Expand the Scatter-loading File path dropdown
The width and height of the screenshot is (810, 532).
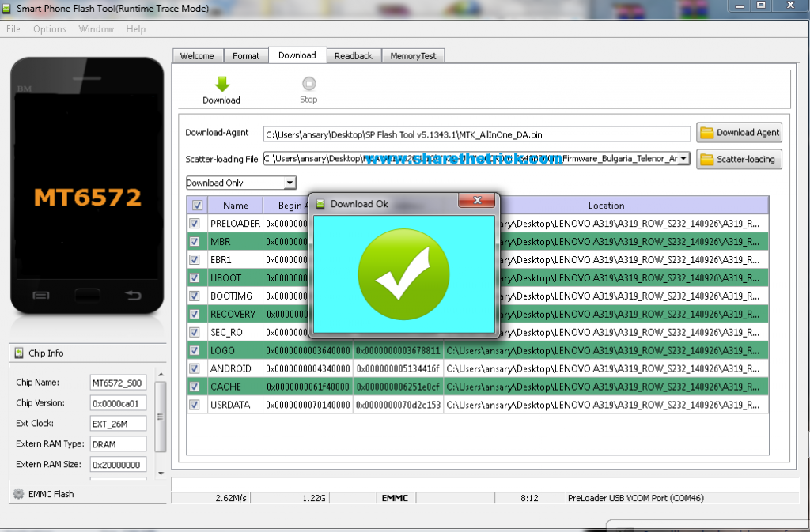pyautogui.click(x=683, y=159)
